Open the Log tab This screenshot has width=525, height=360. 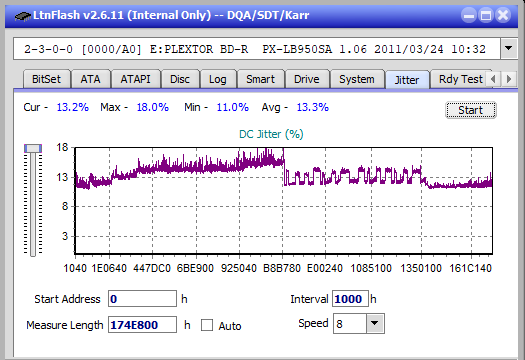point(218,79)
